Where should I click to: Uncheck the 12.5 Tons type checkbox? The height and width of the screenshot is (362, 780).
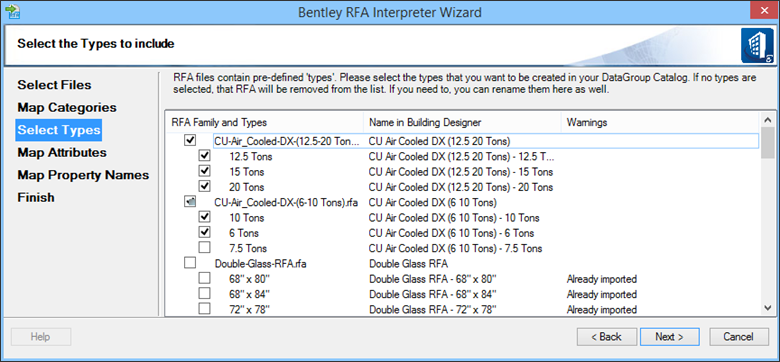(x=204, y=156)
